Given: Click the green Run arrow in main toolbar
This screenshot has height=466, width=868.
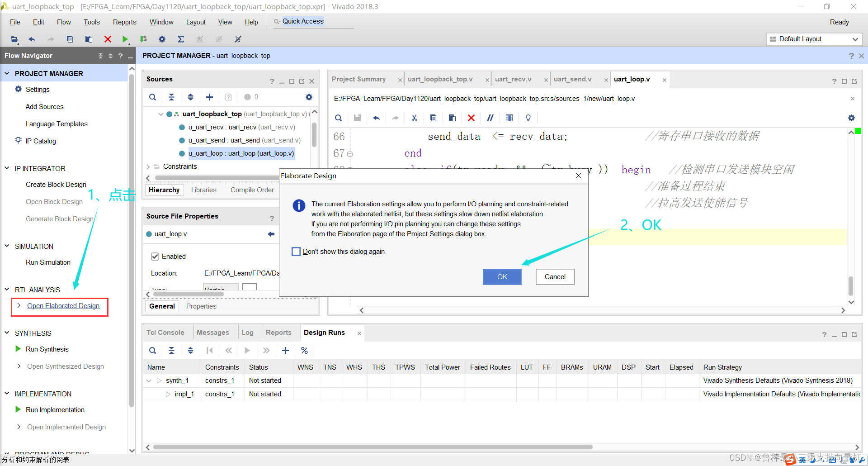Looking at the screenshot, I should [125, 39].
